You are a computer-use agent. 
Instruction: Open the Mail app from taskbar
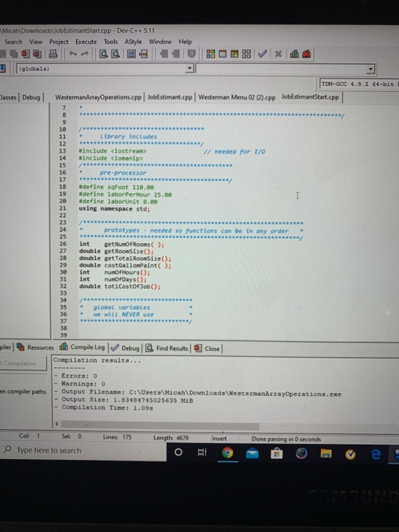(252, 454)
